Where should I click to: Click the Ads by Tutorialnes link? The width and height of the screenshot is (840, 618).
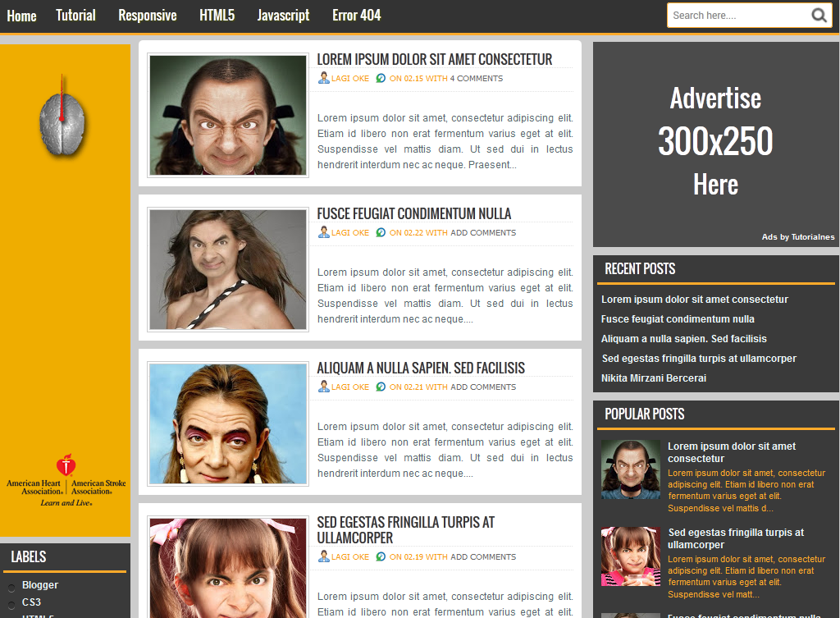tap(798, 237)
